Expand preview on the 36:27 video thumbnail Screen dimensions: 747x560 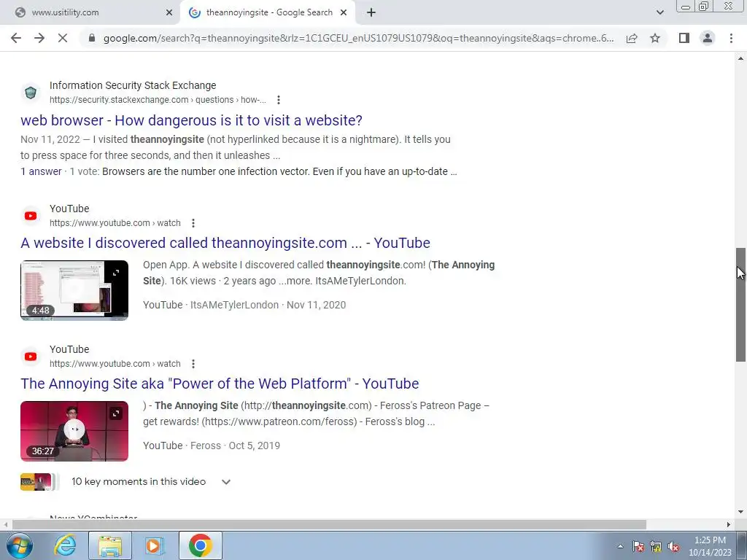[x=116, y=413]
